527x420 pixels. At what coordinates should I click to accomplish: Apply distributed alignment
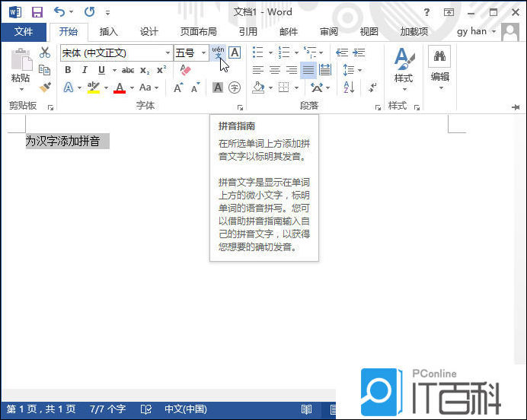[x=325, y=70]
